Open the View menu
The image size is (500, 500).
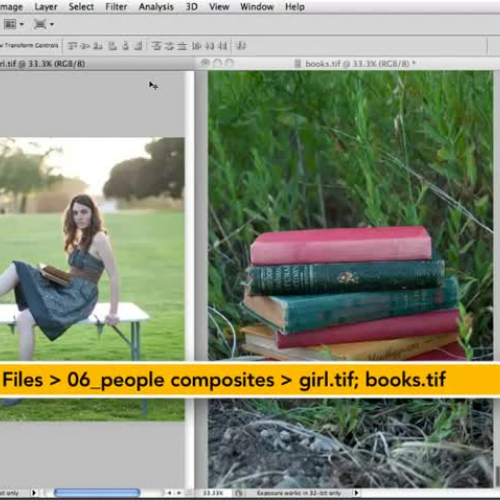(219, 7)
